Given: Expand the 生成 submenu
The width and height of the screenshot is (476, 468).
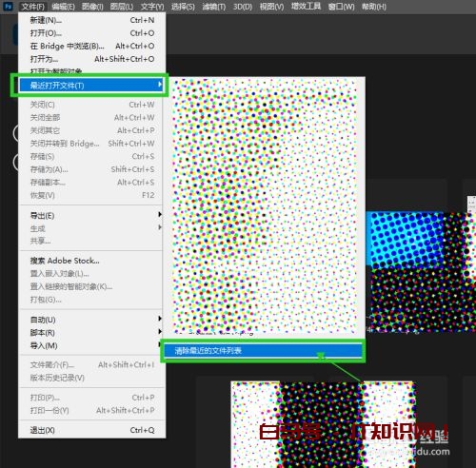Looking at the screenshot, I should click(x=92, y=228).
